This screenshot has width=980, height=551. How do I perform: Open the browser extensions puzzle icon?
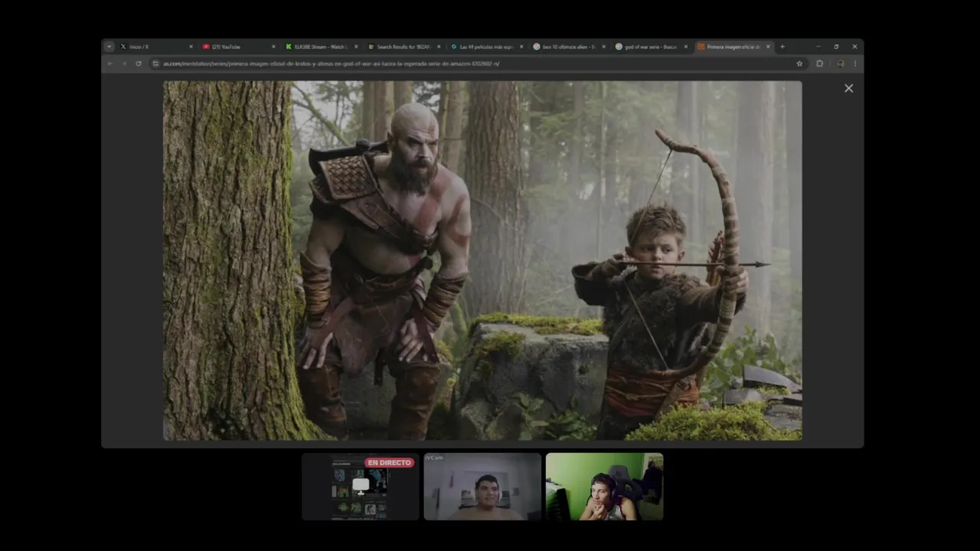tap(819, 64)
